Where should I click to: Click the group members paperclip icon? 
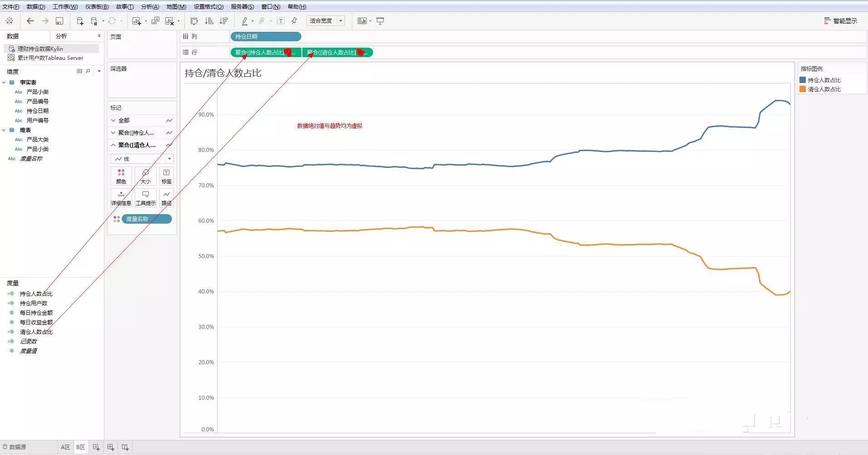262,21
